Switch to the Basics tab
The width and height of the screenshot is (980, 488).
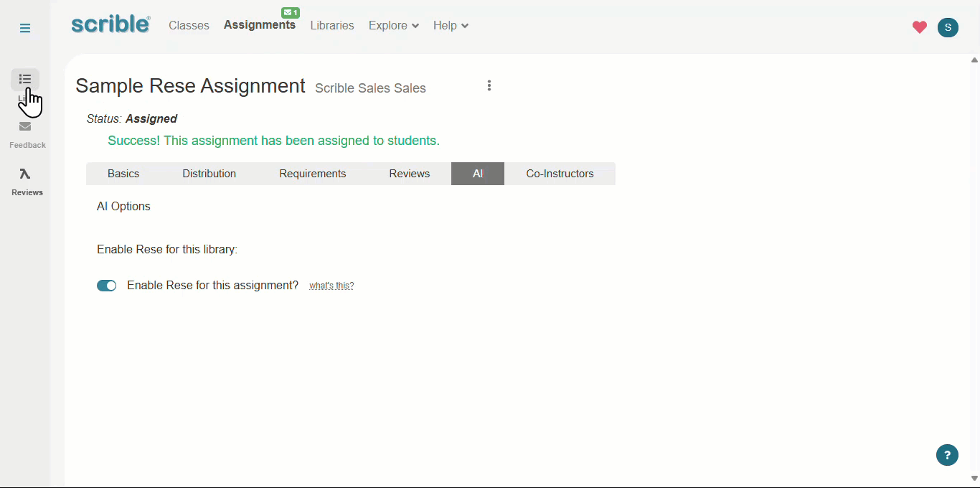click(123, 174)
